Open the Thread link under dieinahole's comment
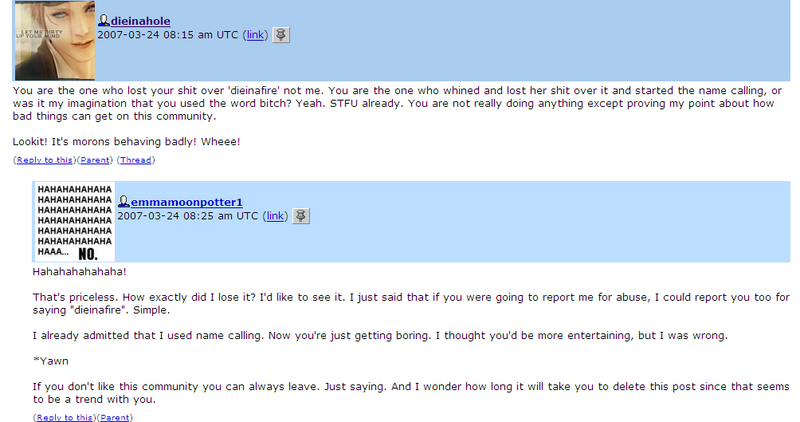The image size is (800, 422). coord(136,160)
